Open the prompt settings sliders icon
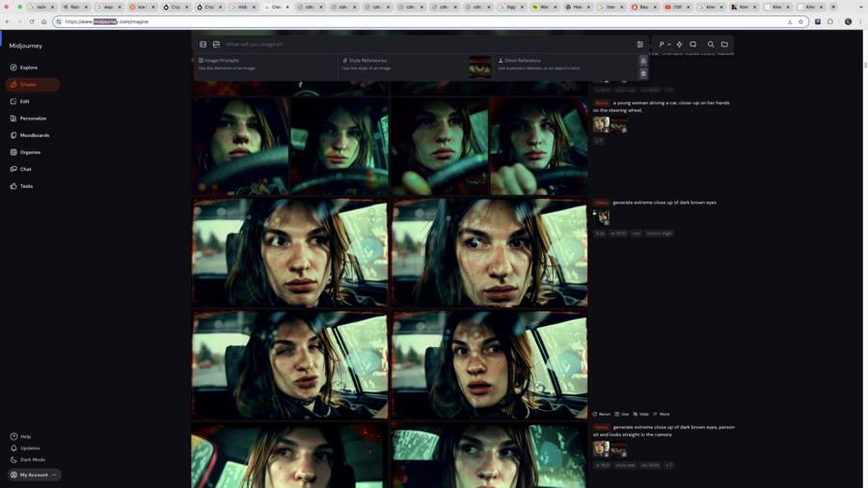 [639, 44]
